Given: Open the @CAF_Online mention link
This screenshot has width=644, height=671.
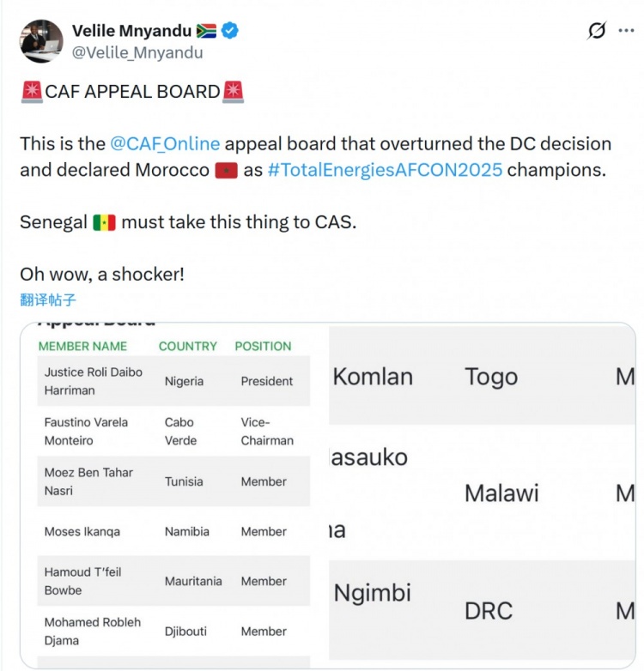Looking at the screenshot, I should (165, 143).
